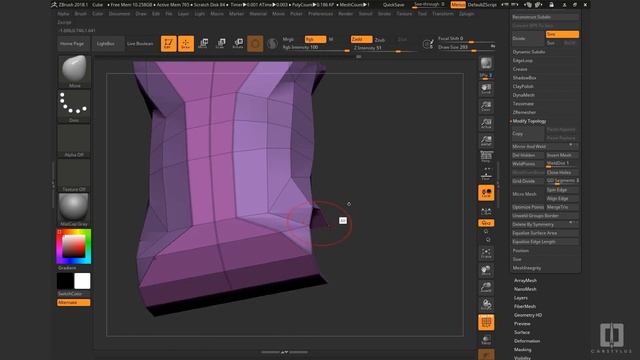
Task: Toggle the Gizmo 3D button
Action: coord(255,43)
